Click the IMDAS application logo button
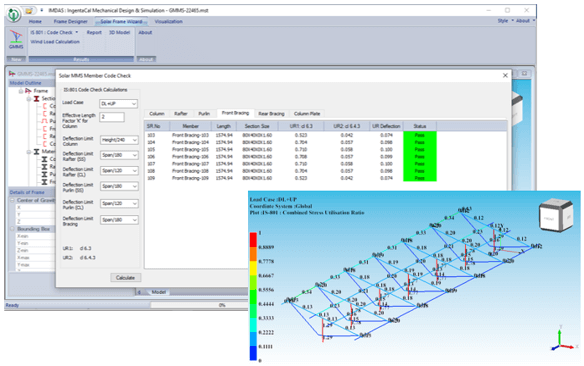The width and height of the screenshot is (584, 366). (x=14, y=14)
